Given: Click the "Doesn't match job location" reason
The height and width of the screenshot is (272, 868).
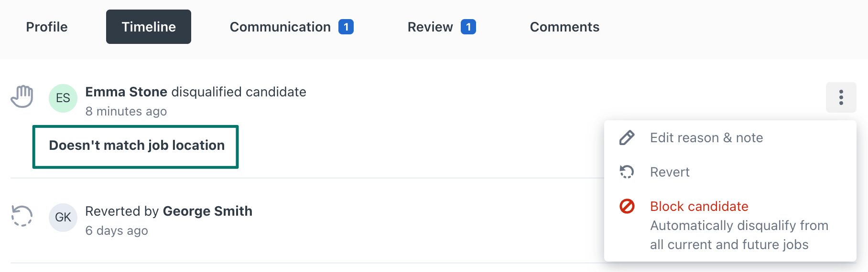Looking at the screenshot, I should point(136,146).
